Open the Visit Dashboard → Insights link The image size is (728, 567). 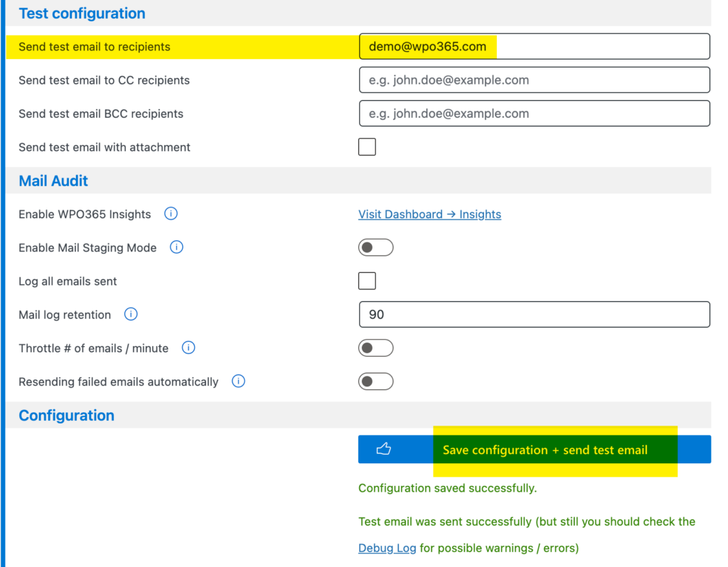pos(429,214)
